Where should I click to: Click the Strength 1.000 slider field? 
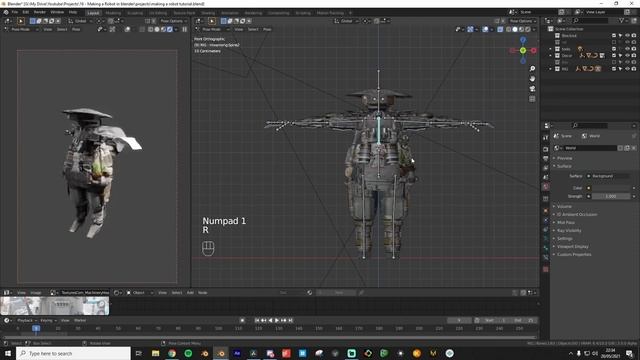click(611, 196)
